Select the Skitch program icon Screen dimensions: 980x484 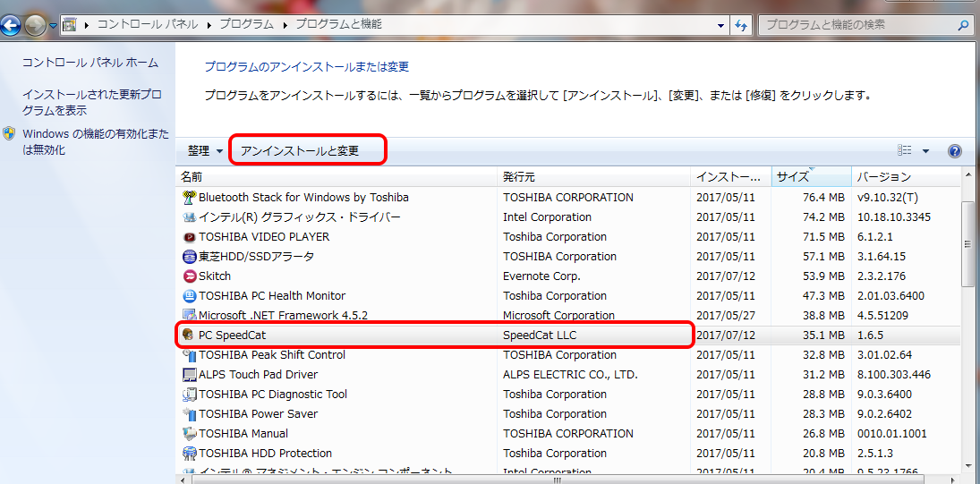[x=189, y=276]
